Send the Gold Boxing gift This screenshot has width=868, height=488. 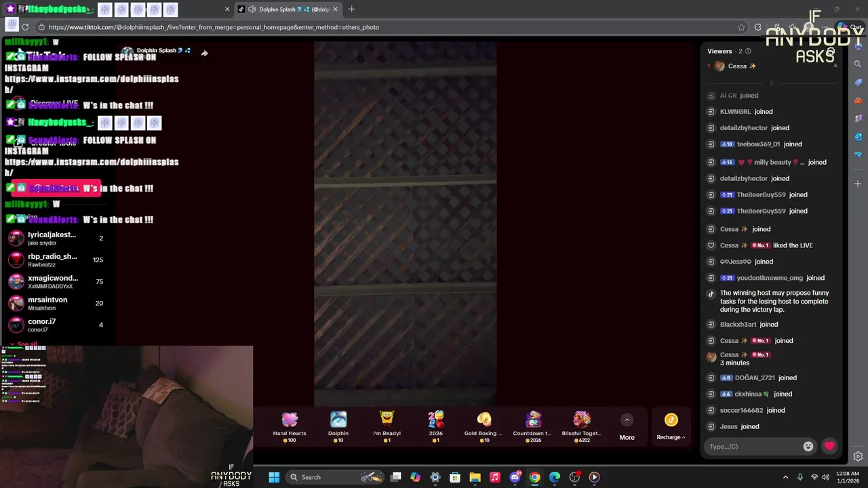click(x=484, y=427)
